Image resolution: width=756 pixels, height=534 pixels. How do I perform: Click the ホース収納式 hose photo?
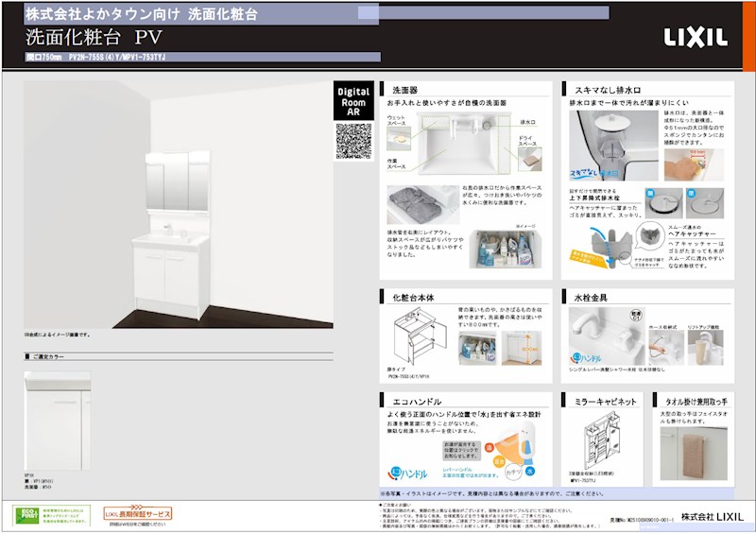666,347
